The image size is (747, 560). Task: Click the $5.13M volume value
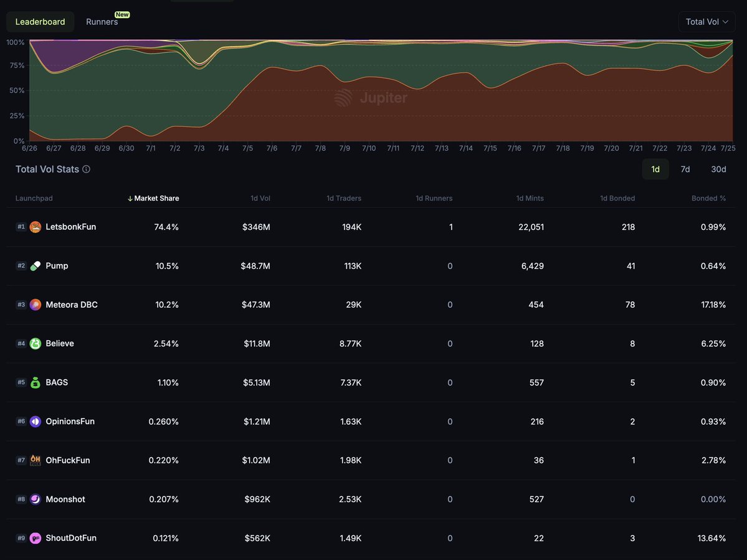tap(256, 383)
